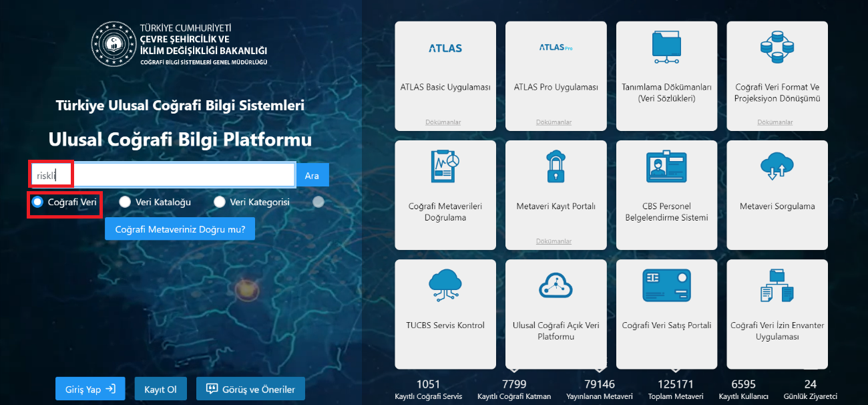Open the ATLAS Basic Uygulaması tile icon
The width and height of the screenshot is (868, 405).
pos(445,48)
